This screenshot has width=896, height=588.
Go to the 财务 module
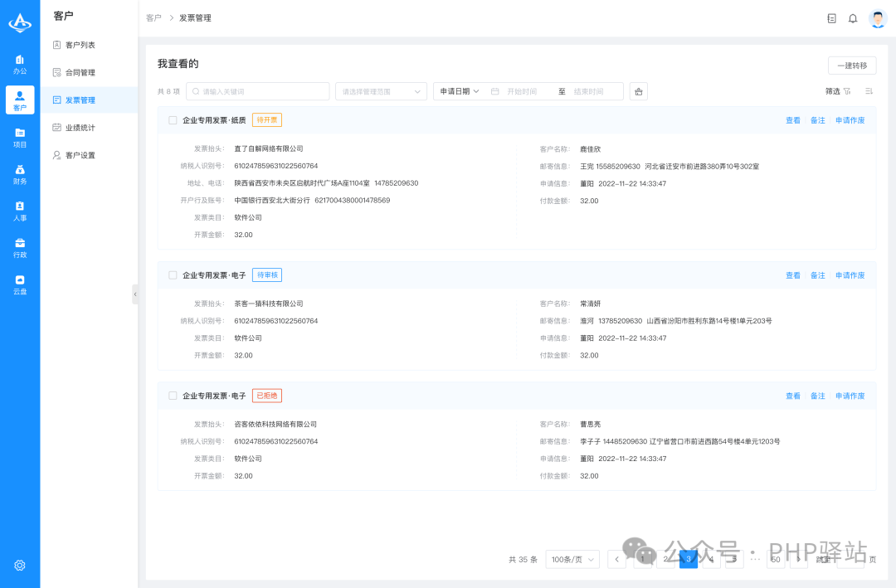(20, 174)
